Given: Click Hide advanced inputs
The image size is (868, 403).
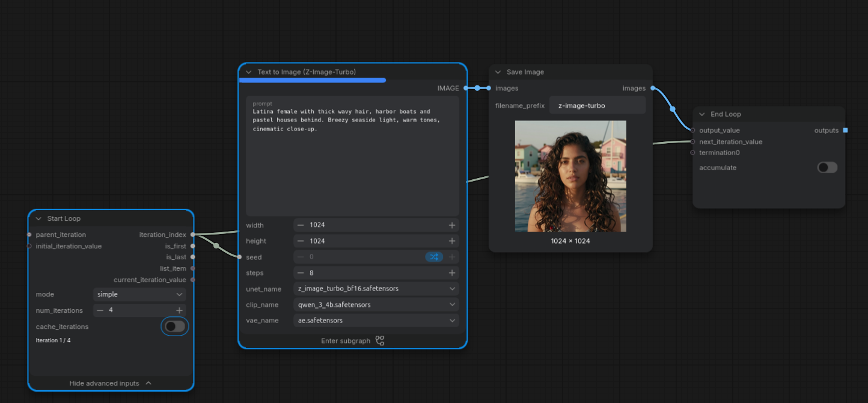Looking at the screenshot, I should pyautogui.click(x=111, y=383).
